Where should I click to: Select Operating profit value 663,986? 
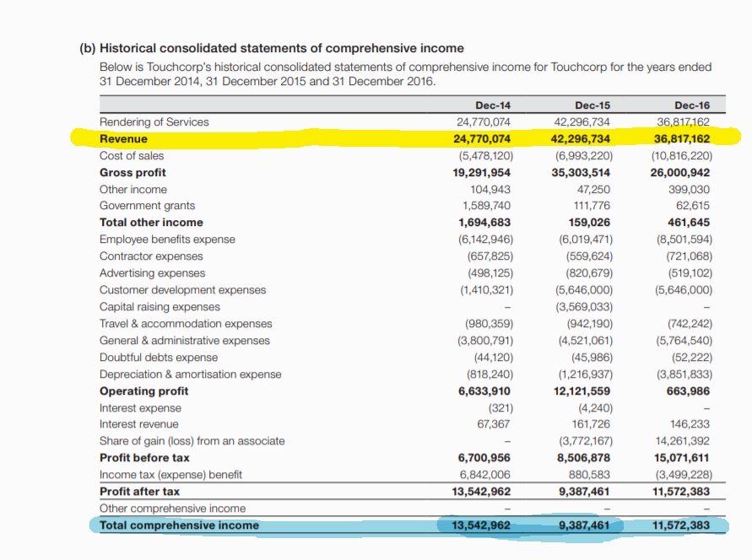click(x=688, y=391)
